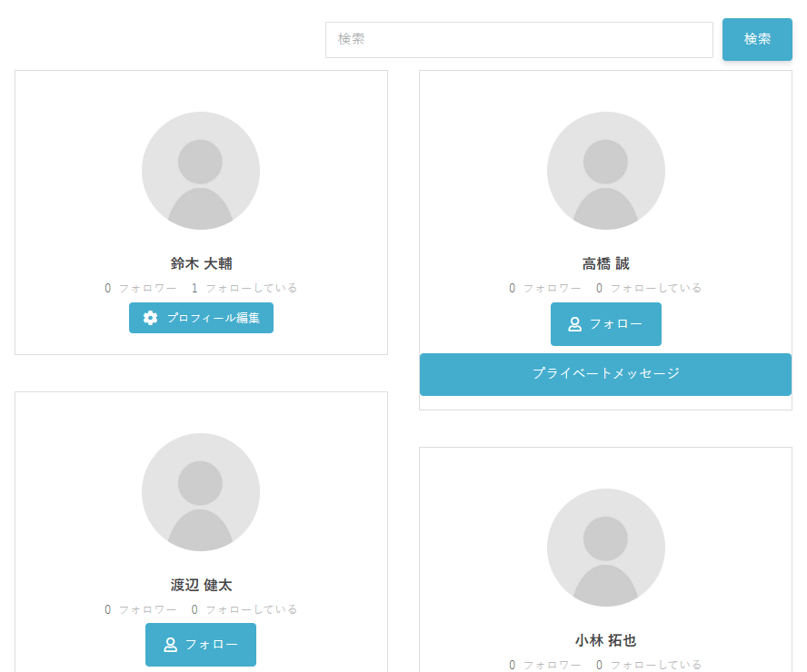The image size is (807, 672).
Task: Click the blue 検索 search button
Action: [x=757, y=40]
